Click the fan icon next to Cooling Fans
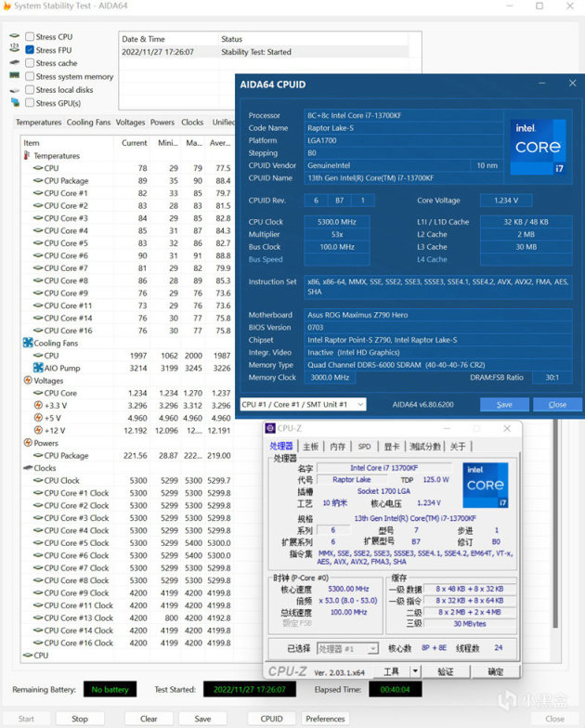 26,343
